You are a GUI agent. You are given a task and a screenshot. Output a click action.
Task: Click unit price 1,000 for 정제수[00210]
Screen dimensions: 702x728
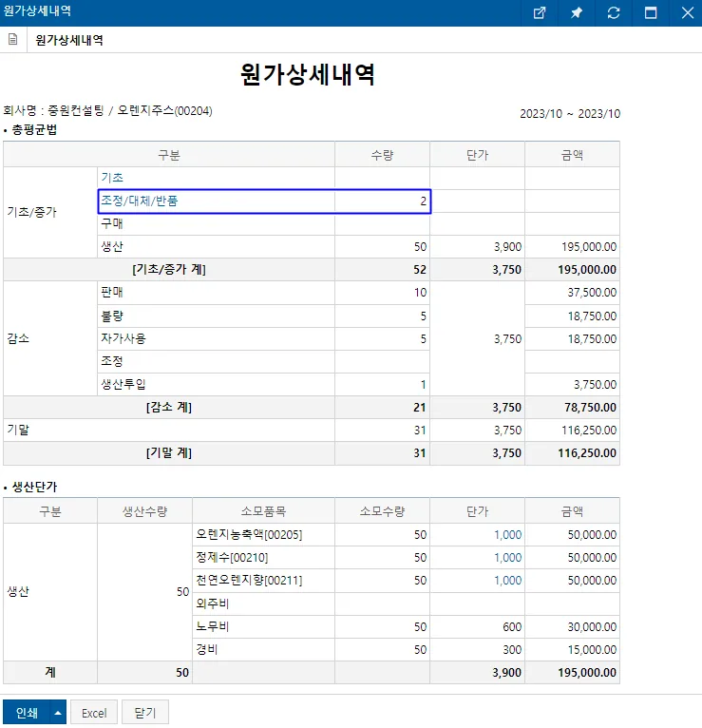point(507,558)
